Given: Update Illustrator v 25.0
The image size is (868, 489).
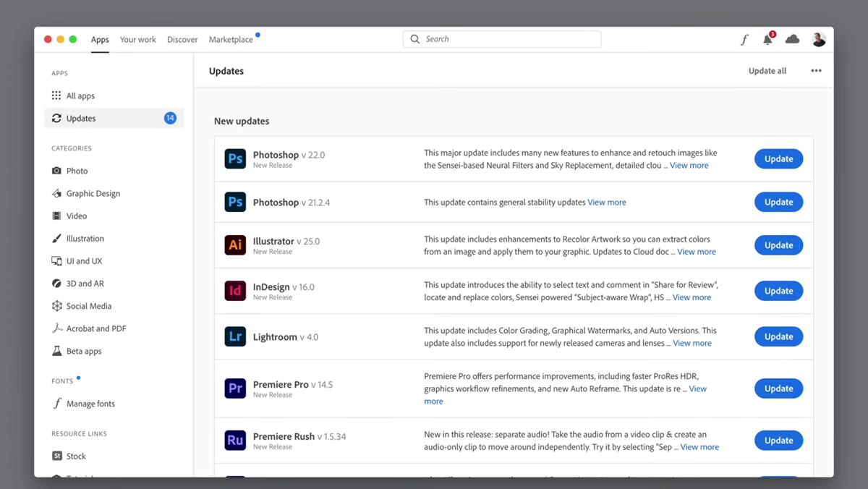Looking at the screenshot, I should click(778, 245).
